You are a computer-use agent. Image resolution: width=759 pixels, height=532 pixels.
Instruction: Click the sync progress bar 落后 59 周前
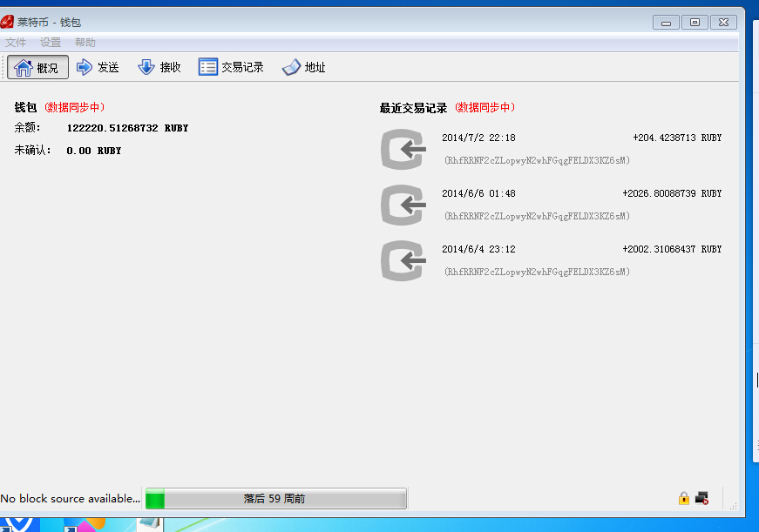coord(276,499)
